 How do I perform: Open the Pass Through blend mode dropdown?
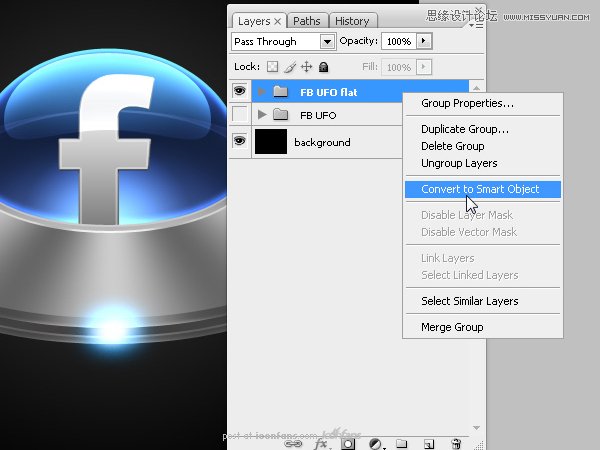(327, 41)
